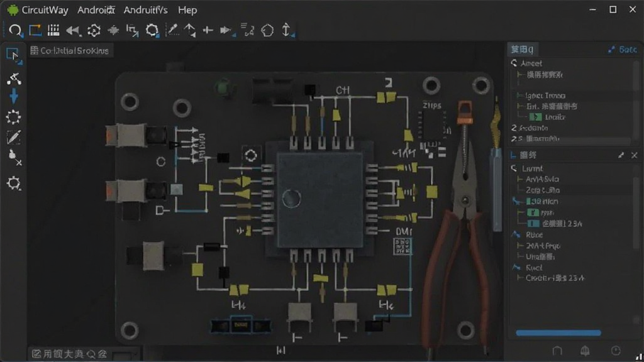Open the sidebar gear settings icon
The height and width of the screenshot is (362, 644).
click(14, 183)
